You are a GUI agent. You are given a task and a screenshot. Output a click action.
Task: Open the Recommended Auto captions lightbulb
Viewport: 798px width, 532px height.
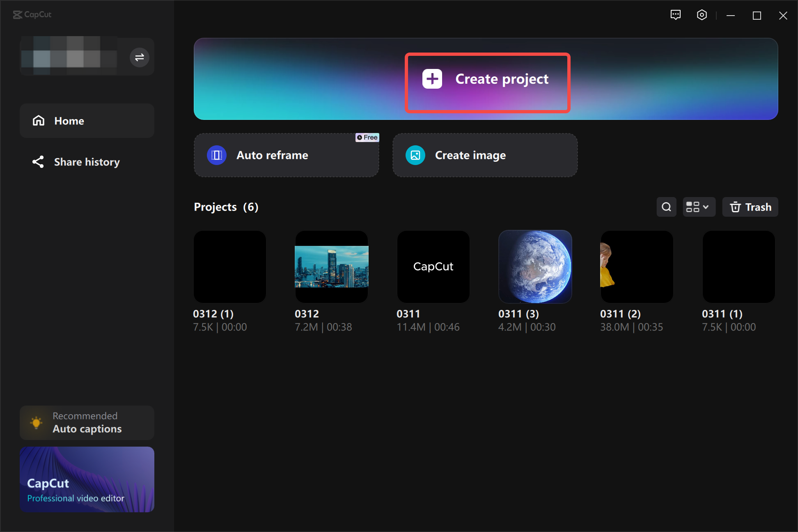[36, 422]
